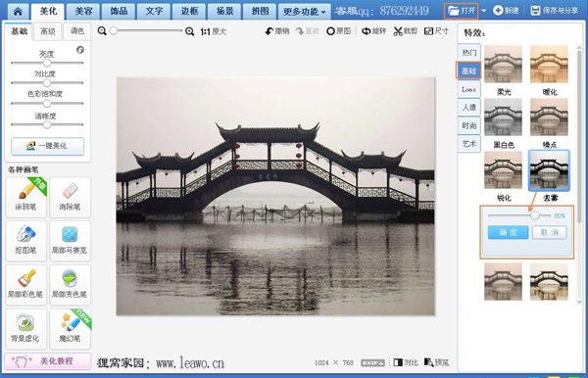Switch to the 拼图 tab
The width and height of the screenshot is (588, 378).
(x=261, y=11)
